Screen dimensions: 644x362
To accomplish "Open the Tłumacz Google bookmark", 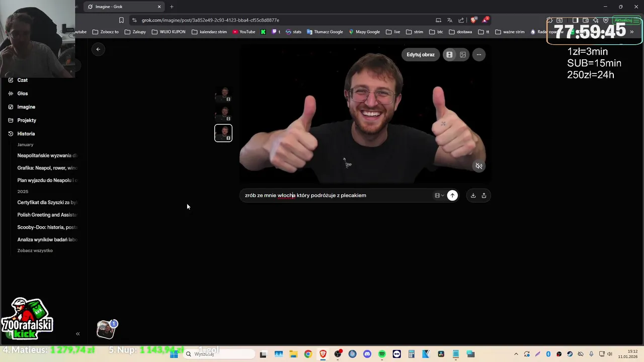I will [x=325, y=32].
